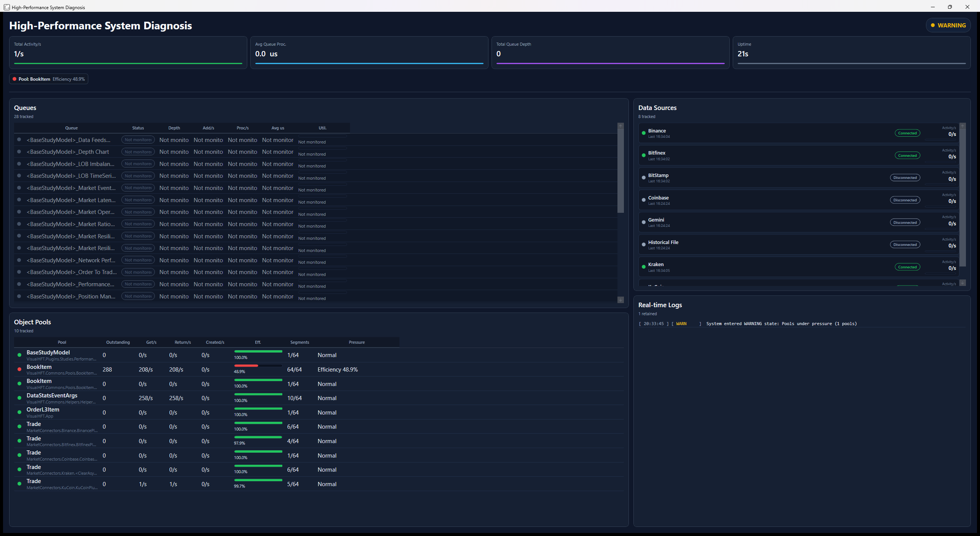980x536 pixels.
Task: Click the green dot of the OrderL3Item pool
Action: (19, 412)
